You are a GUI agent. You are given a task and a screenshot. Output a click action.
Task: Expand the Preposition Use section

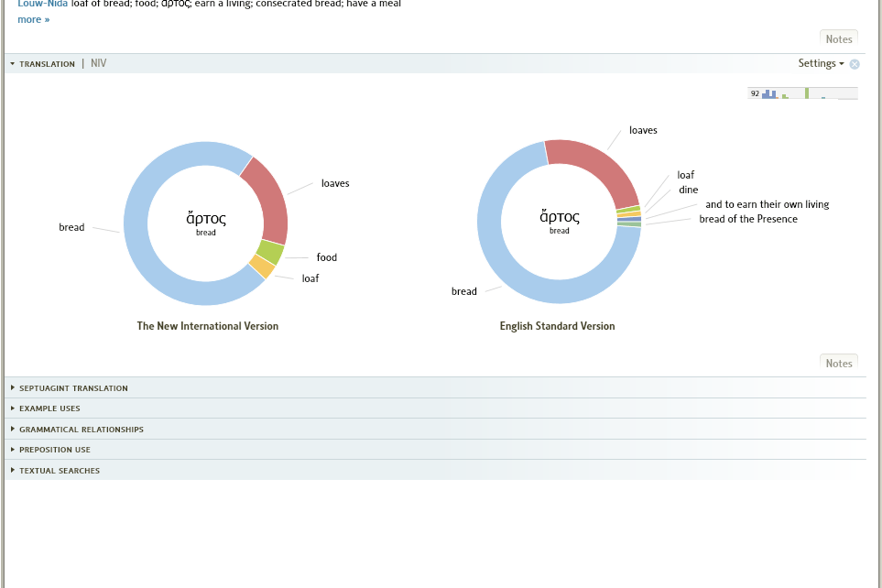pyautogui.click(x=13, y=449)
